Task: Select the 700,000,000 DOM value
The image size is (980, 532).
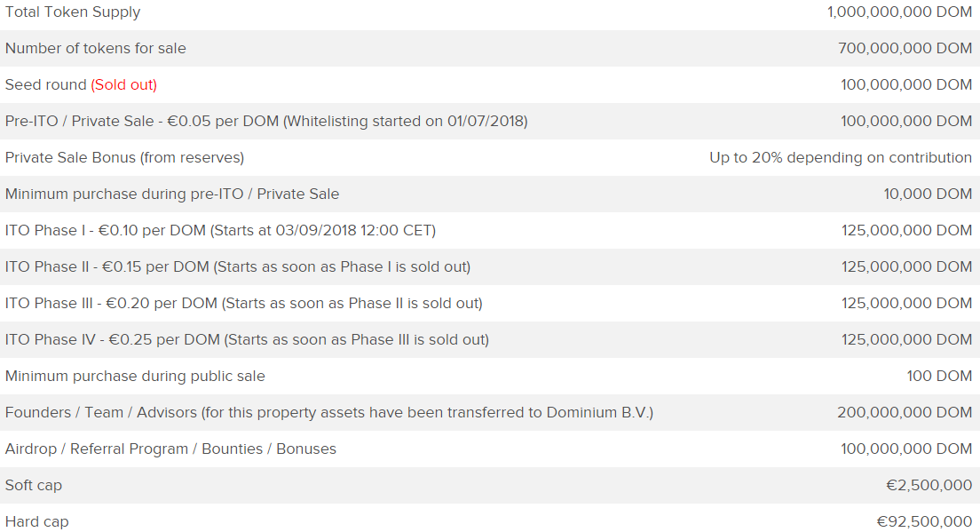Action: 905,48
